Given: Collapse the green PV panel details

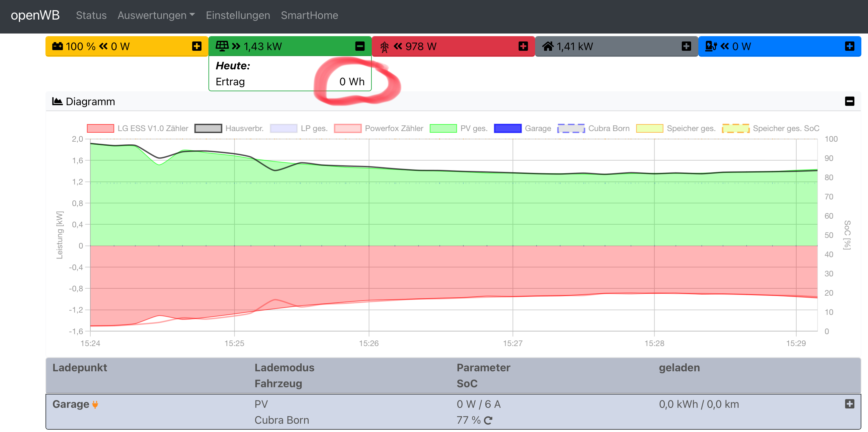Looking at the screenshot, I should point(360,46).
